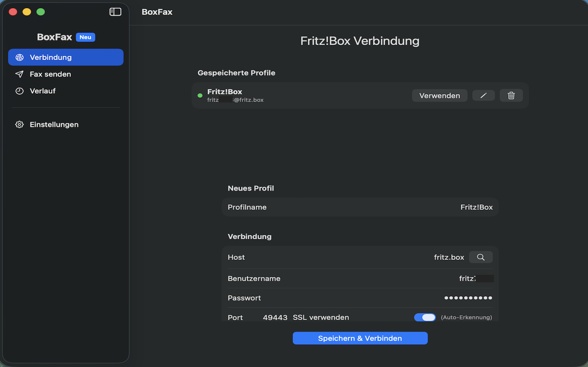Toggle the sidebar visibility icon
The height and width of the screenshot is (367, 588).
click(115, 12)
